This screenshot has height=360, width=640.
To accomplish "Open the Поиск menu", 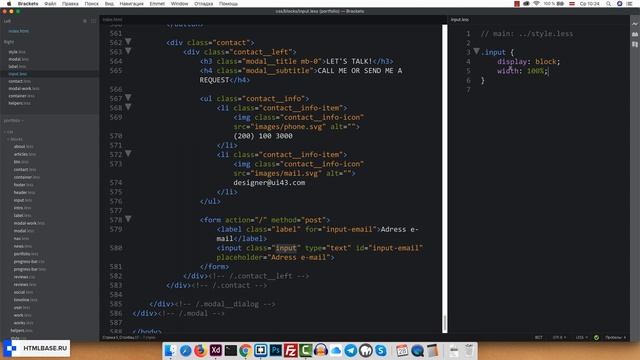I will coord(91,4).
